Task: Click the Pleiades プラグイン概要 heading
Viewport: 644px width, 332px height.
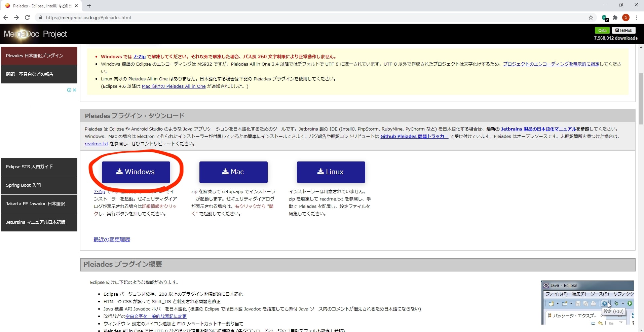Action: [x=123, y=264]
